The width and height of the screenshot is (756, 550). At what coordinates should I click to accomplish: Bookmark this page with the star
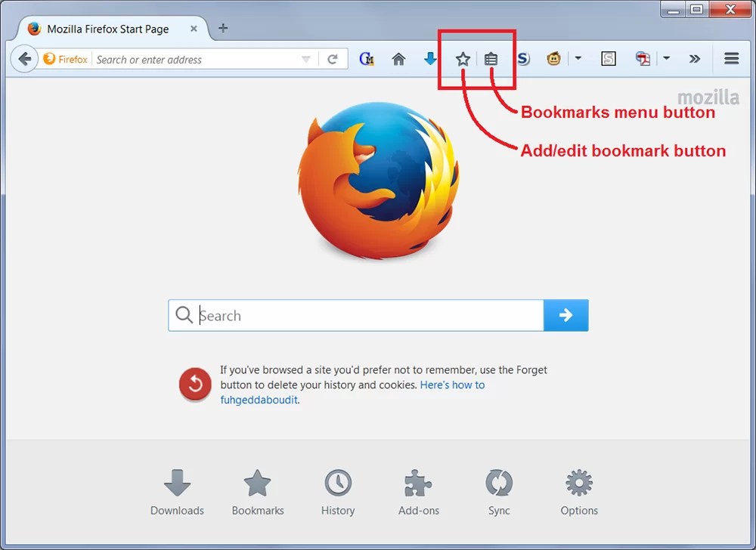pos(463,59)
